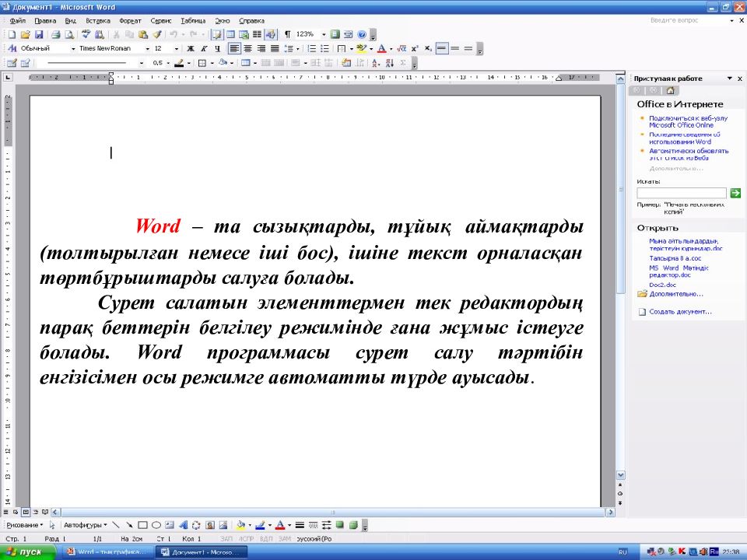Expand the line spacing dropdown arrow
Viewport: 747px width, 560px height.
tap(298, 48)
